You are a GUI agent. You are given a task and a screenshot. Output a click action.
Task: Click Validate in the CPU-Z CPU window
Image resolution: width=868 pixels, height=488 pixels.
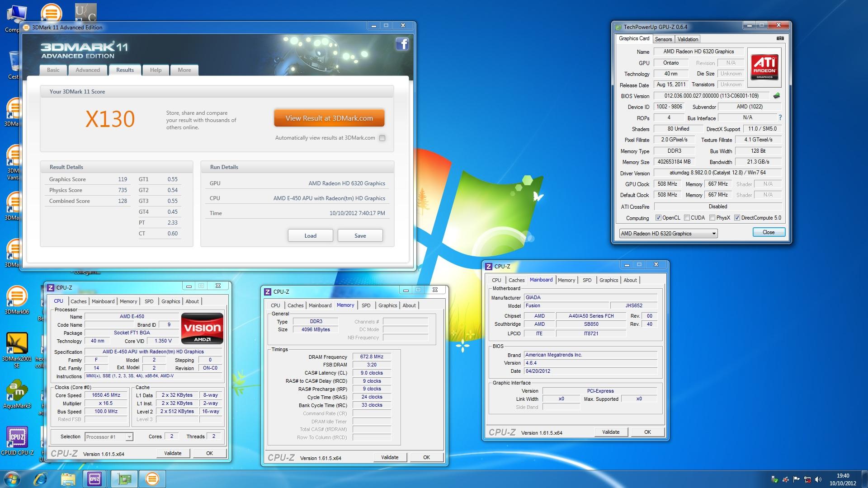click(x=173, y=453)
